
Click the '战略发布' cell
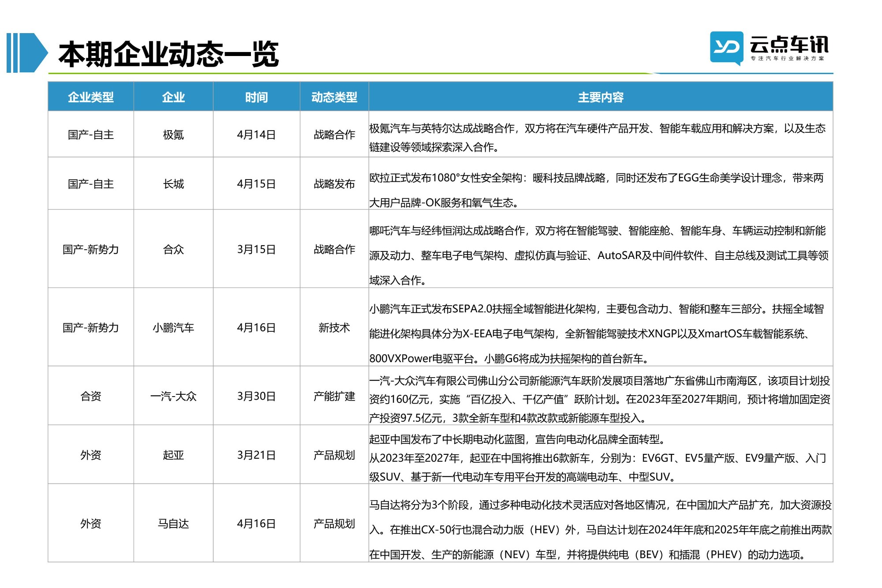point(334,184)
